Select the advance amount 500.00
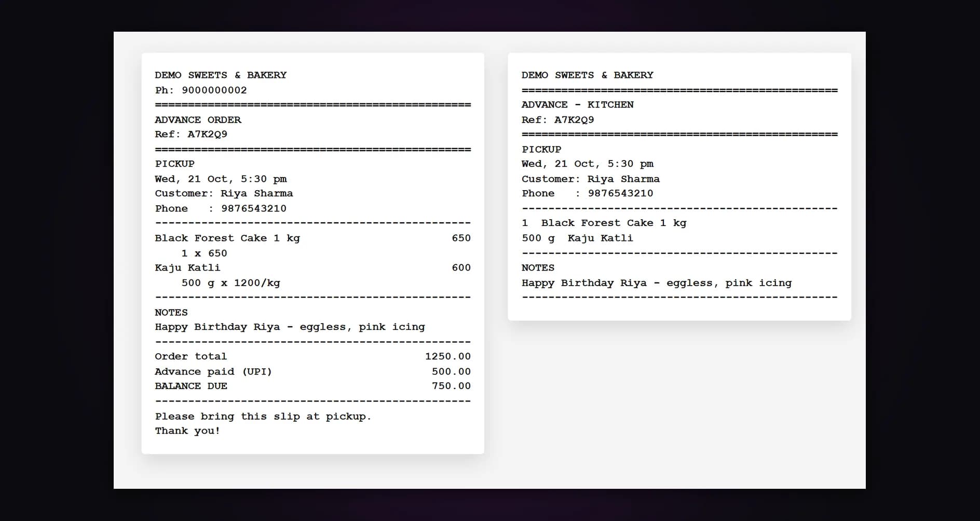The height and width of the screenshot is (521, 980). tap(451, 371)
